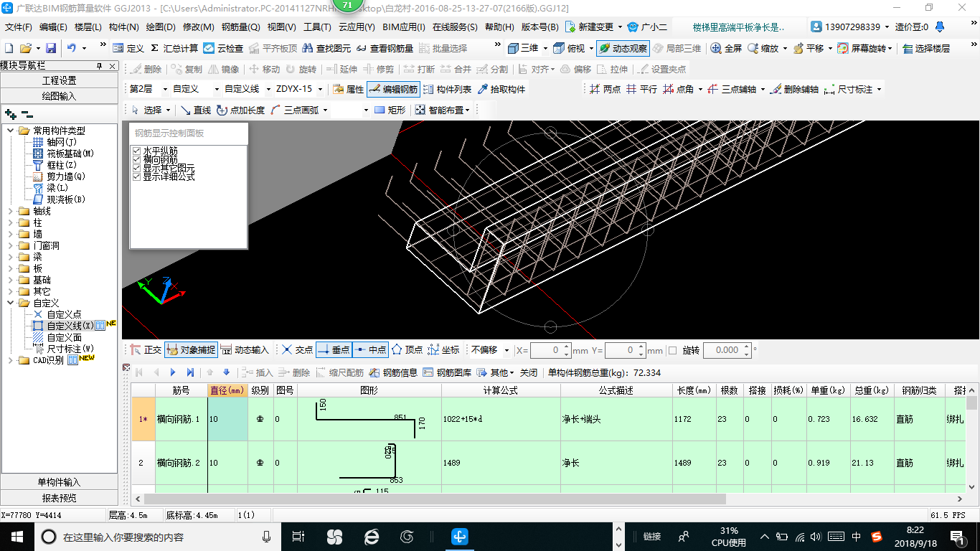Open 钢筋信息 rebar info
980x551 pixels.
pyautogui.click(x=393, y=372)
